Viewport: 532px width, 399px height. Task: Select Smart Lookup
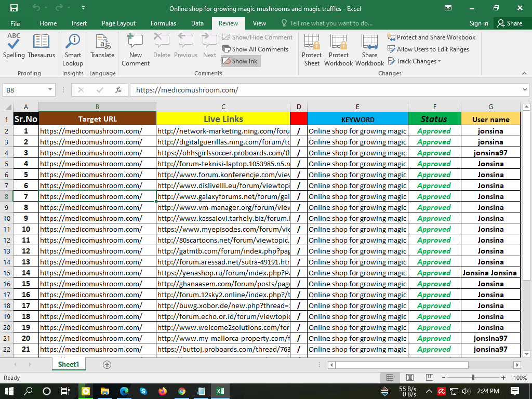coord(73,47)
